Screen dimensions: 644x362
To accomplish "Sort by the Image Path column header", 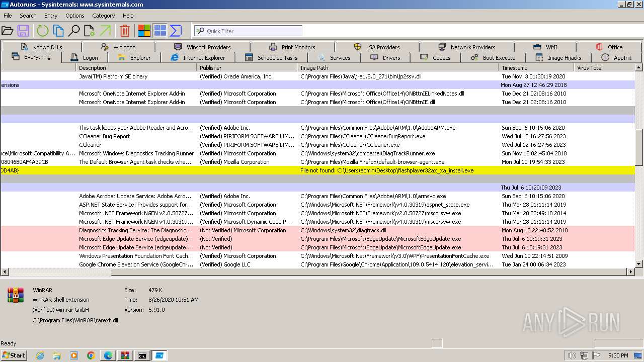I will [x=398, y=67].
